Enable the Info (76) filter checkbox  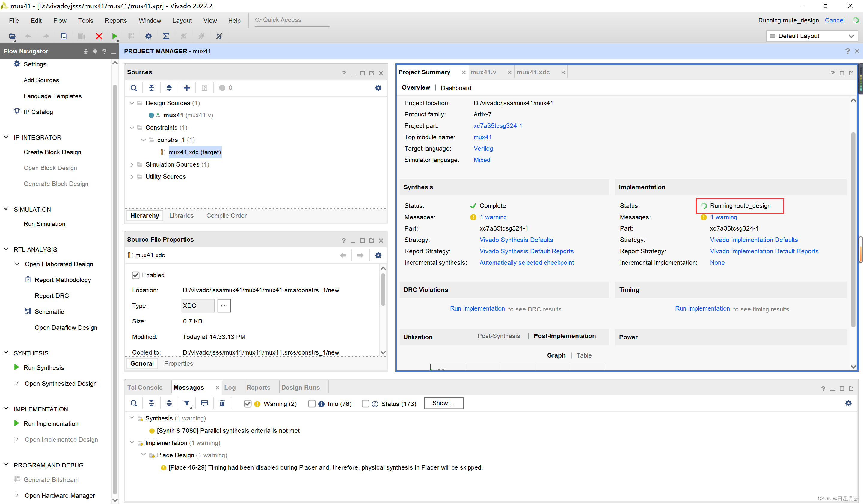[312, 404]
